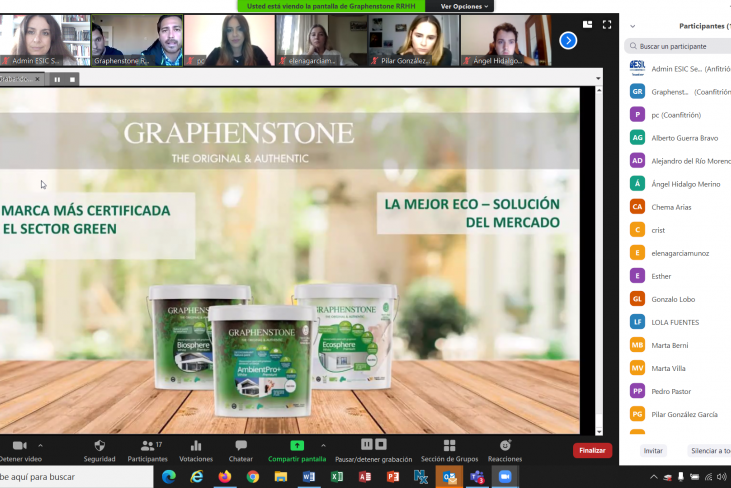The height and width of the screenshot is (488, 731).
Task: Open the Reacciones emoji icon
Action: [x=505, y=446]
